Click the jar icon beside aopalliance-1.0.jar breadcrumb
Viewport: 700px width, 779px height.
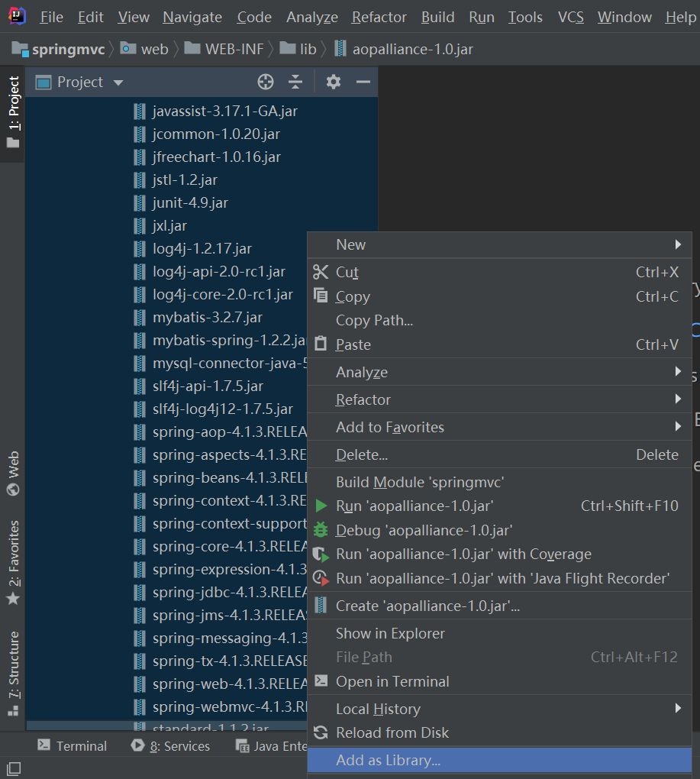[x=340, y=49]
